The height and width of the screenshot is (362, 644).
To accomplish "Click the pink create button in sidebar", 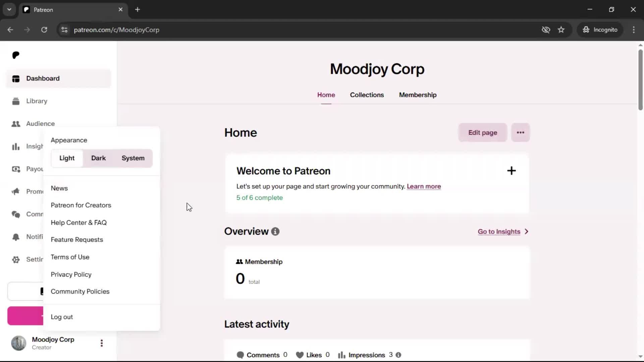I will [25, 316].
